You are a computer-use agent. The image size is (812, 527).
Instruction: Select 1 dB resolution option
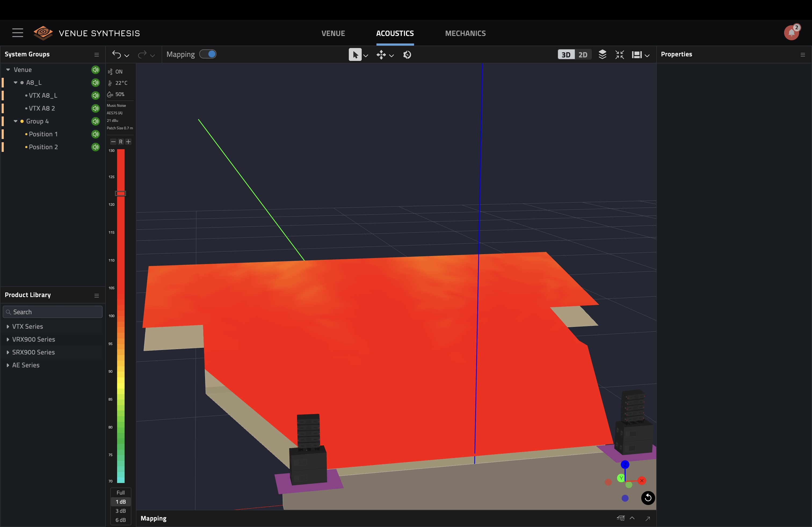(121, 502)
